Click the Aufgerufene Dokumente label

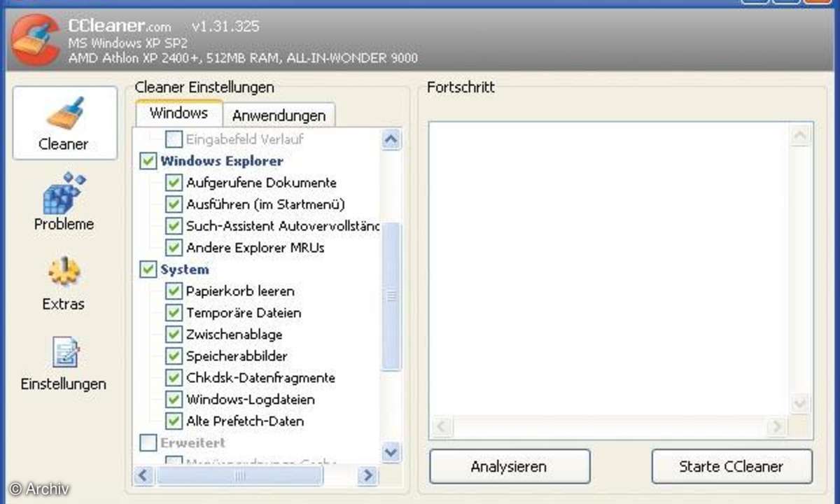(261, 183)
